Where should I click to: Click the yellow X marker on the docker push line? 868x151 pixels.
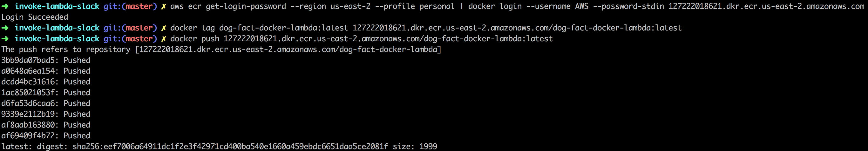click(x=163, y=39)
